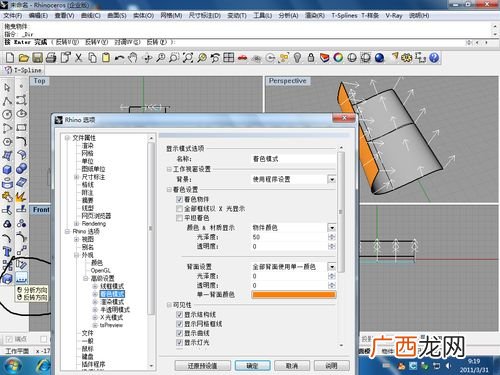The width and height of the screenshot is (500, 375).
Task: Click the Windows Start button
Action: click(13, 366)
